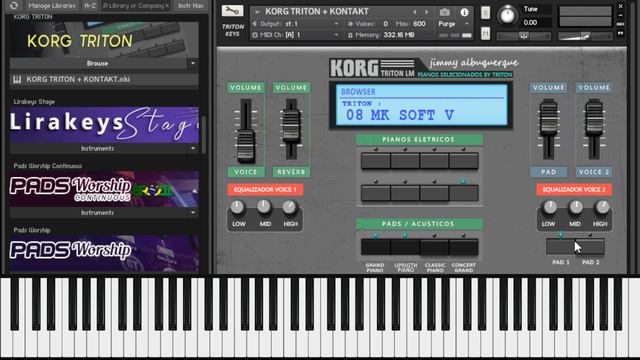Click the library list vertical scrollbar

pyautogui.click(x=204, y=135)
